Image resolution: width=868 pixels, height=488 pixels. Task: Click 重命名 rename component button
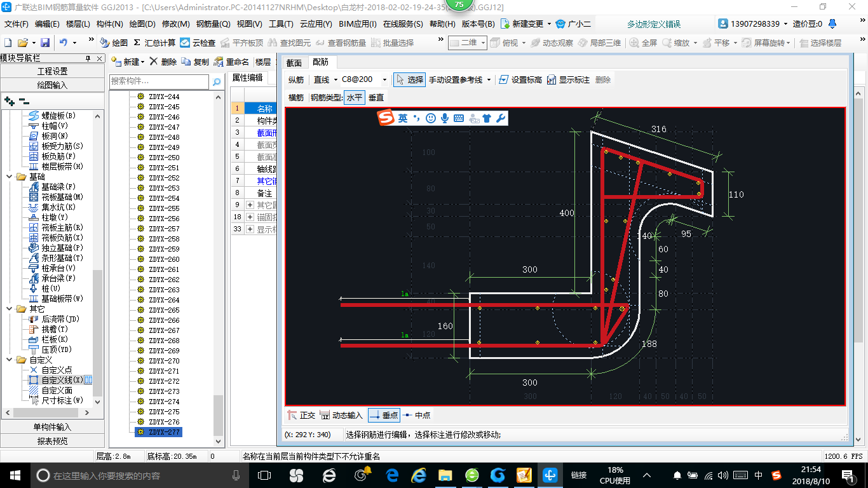(x=231, y=62)
